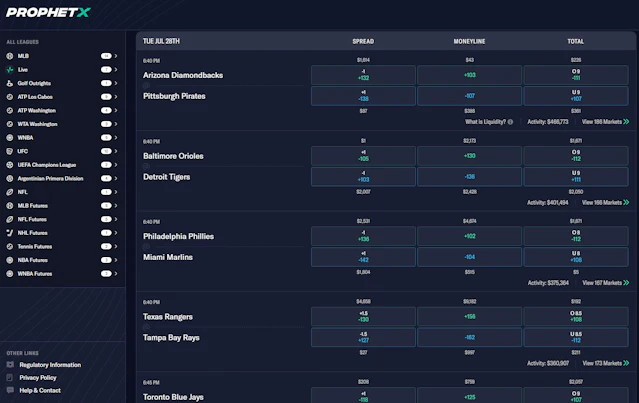Bet Detroit Tigers spread +103
Screen dimensions: 639x403
click(363, 176)
